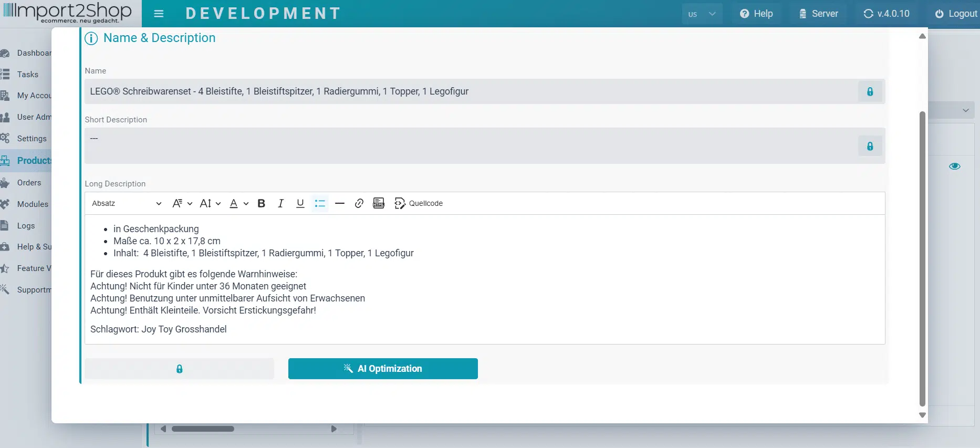Open Dashboard in sidebar

(26, 53)
